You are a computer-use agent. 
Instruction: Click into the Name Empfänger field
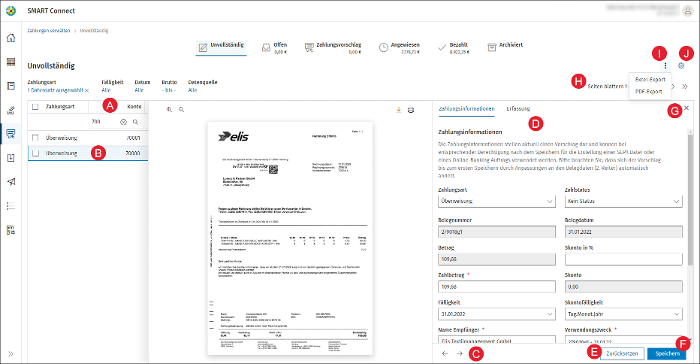(x=497, y=340)
